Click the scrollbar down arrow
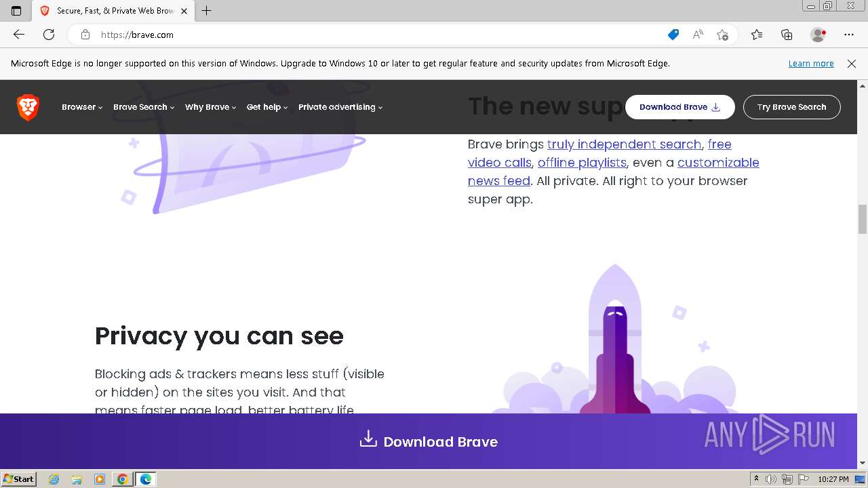This screenshot has width=868, height=488. point(863,463)
